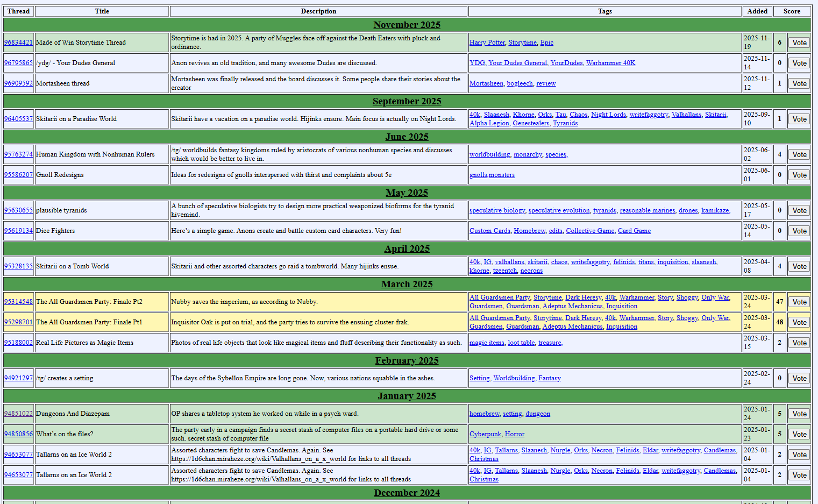Vote for Gnoll Redesigns
This screenshot has height=504, width=818.
pos(799,175)
